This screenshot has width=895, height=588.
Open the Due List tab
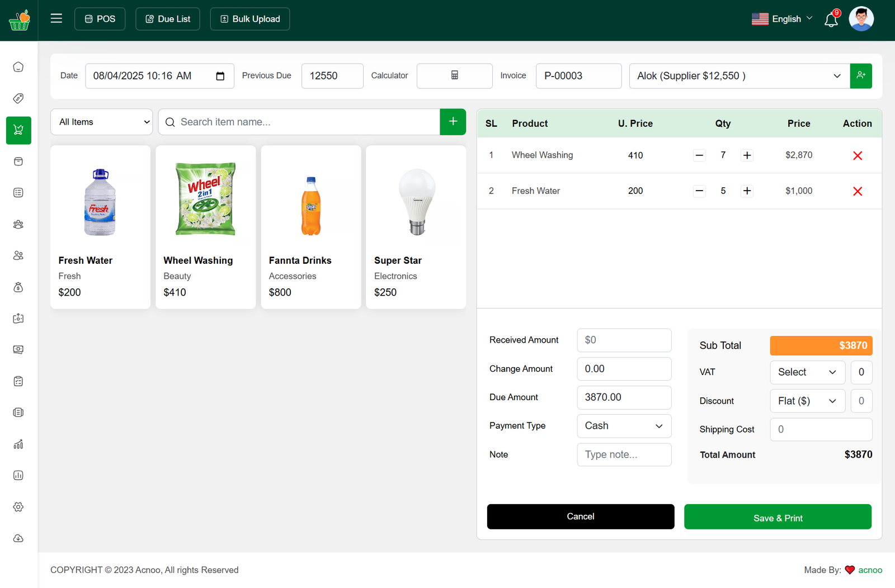click(x=168, y=19)
